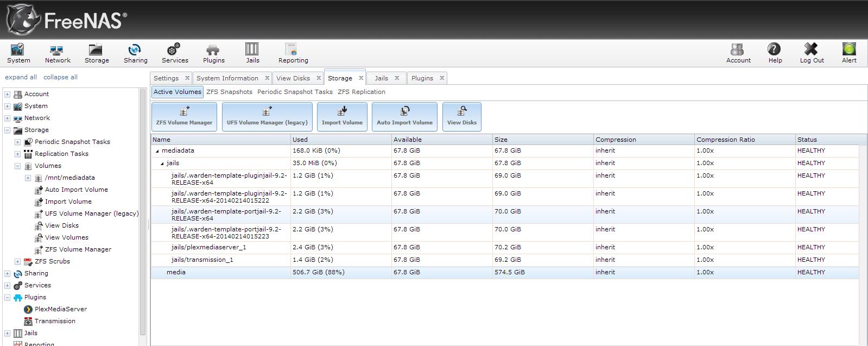Collapse the jails dataset row arrow
This screenshot has height=346, width=868.
point(162,163)
